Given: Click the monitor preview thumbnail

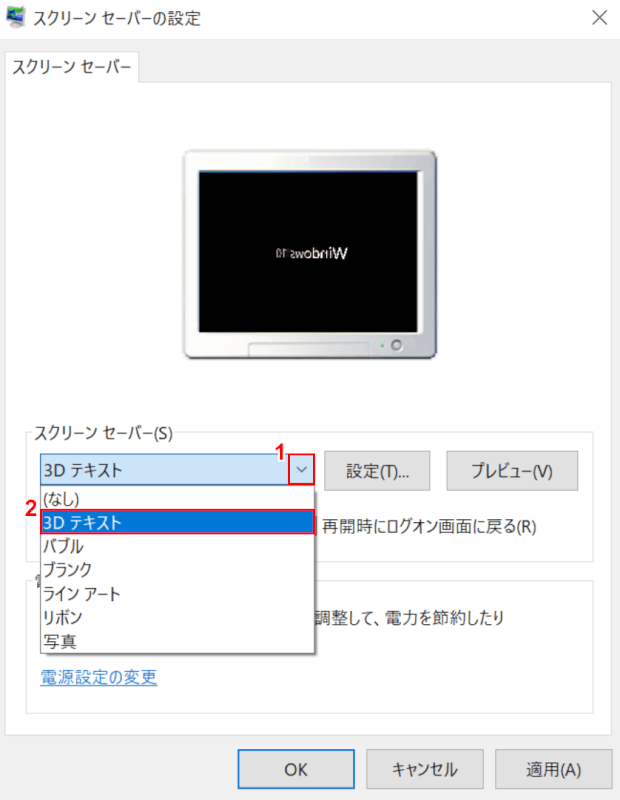Looking at the screenshot, I should coord(310,255).
